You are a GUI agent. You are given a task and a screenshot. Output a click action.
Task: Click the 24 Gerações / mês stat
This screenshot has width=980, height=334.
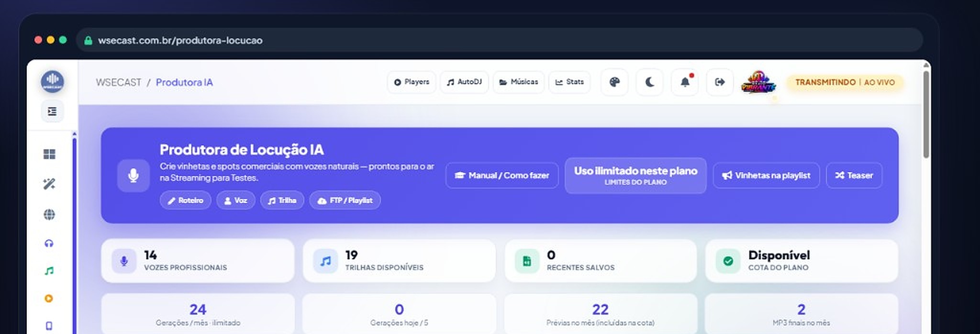click(x=198, y=314)
